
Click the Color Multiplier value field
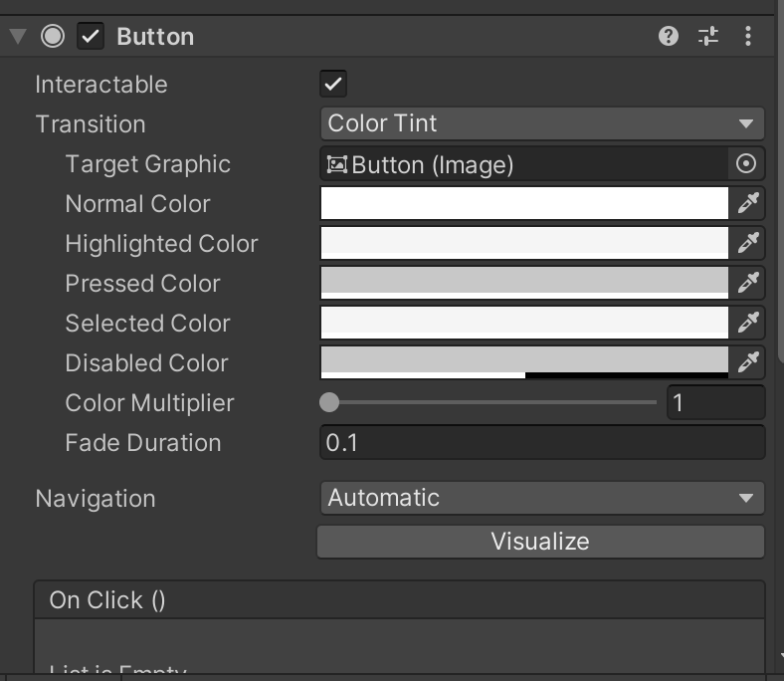(714, 403)
